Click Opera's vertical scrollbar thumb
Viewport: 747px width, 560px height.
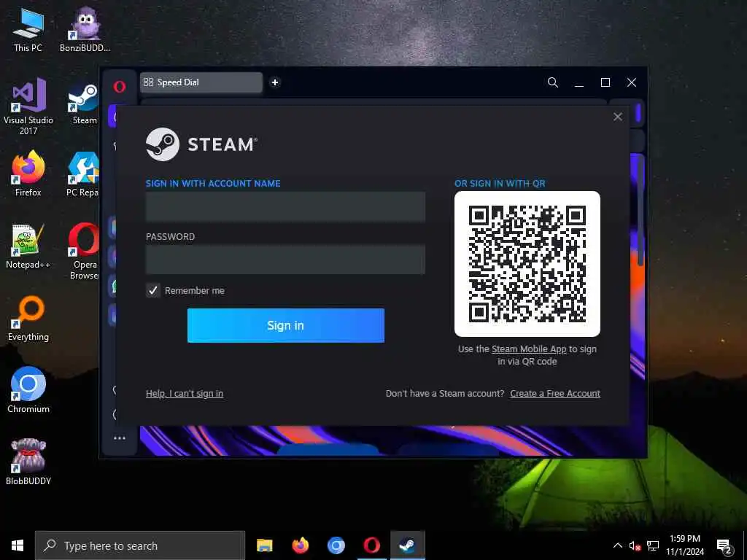click(640, 209)
